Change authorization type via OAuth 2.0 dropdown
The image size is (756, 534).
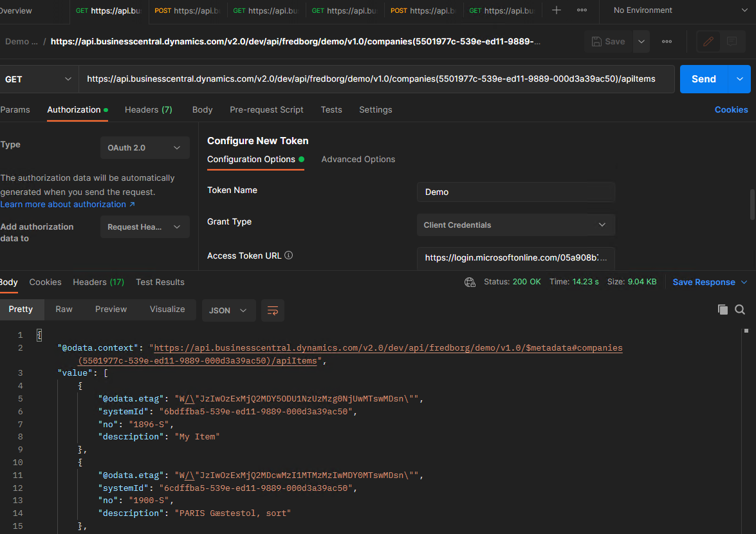coord(145,147)
